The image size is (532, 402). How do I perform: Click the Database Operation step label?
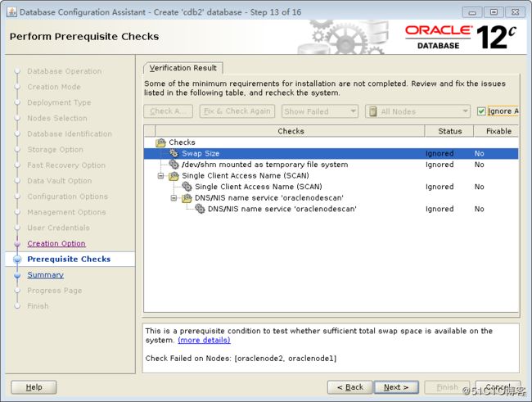tap(65, 71)
